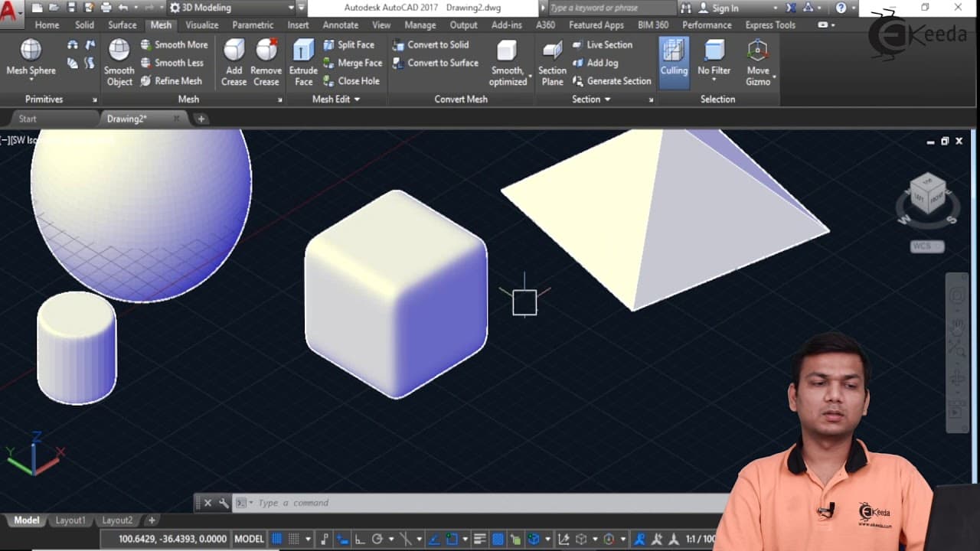Toggle the MODEL space button in status bar
The height and width of the screenshot is (551, 980).
tap(249, 539)
